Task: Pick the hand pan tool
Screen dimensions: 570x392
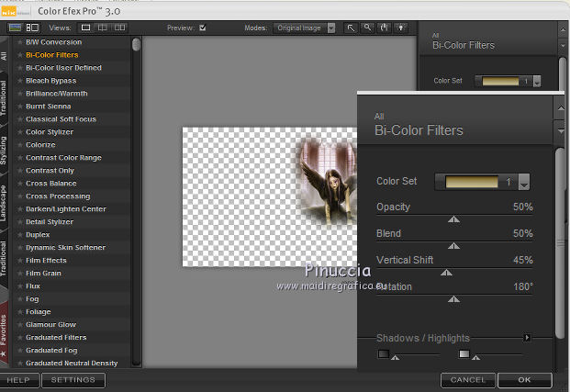Action: tap(385, 28)
